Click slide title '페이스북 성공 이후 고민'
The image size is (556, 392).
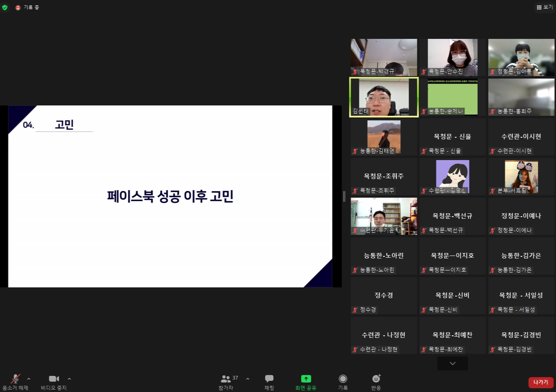point(170,196)
